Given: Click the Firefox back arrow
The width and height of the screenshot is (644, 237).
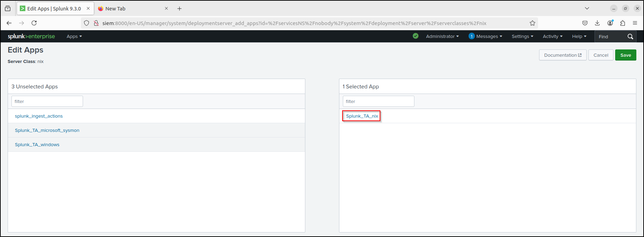Looking at the screenshot, I should click(x=9, y=23).
